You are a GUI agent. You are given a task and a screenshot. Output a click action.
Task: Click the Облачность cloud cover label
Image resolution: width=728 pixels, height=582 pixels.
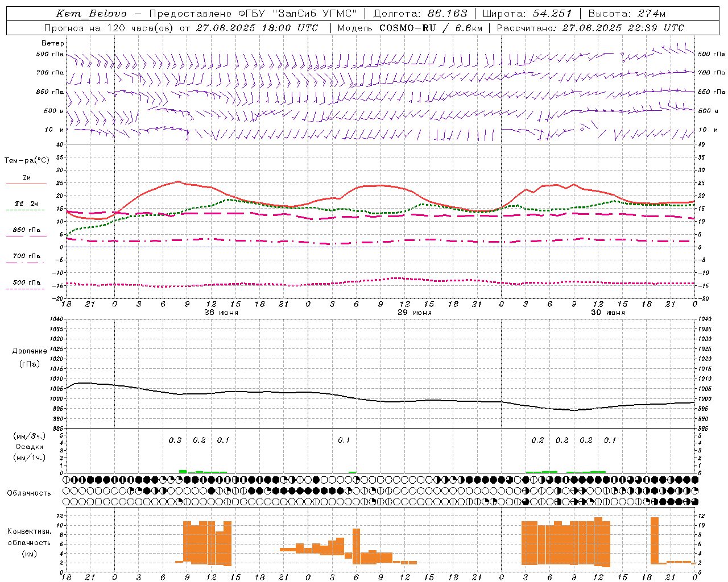coord(29,493)
